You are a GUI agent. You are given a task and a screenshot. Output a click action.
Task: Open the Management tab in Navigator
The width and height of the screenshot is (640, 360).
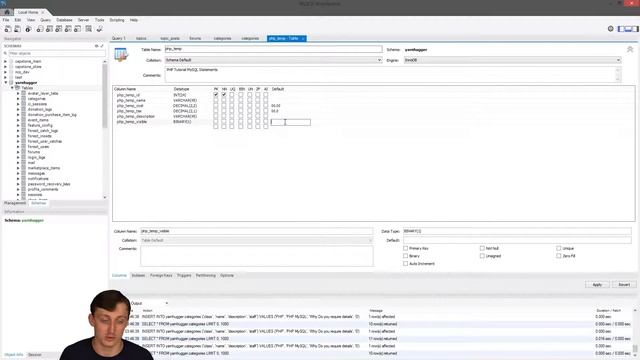15,203
